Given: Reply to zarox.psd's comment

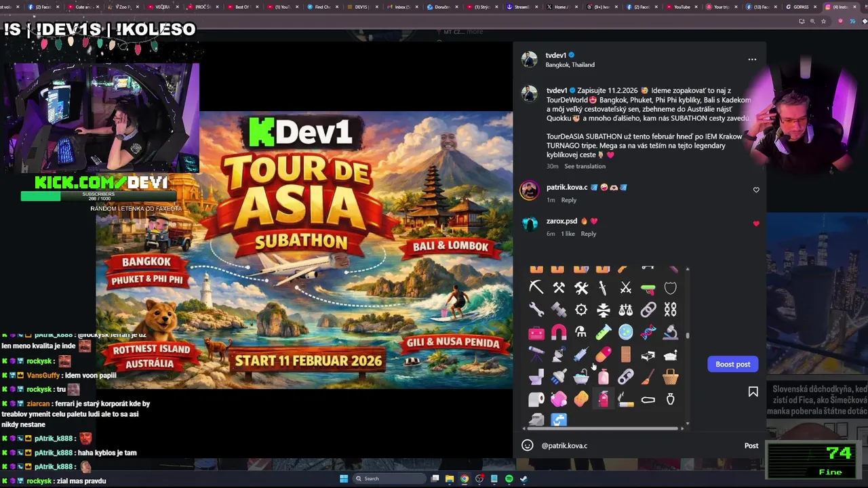Looking at the screenshot, I should click(589, 234).
